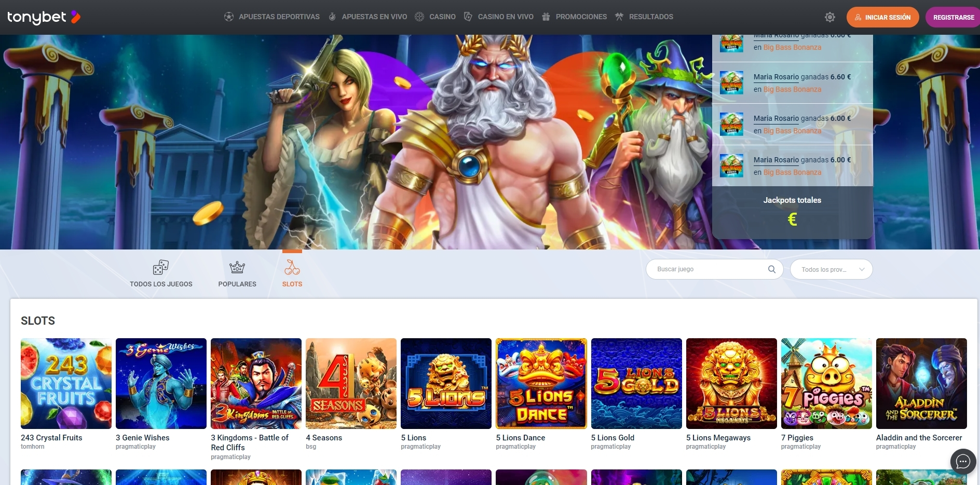Click the "7 Piggies" title text
The height and width of the screenshot is (485, 980).
point(797,438)
